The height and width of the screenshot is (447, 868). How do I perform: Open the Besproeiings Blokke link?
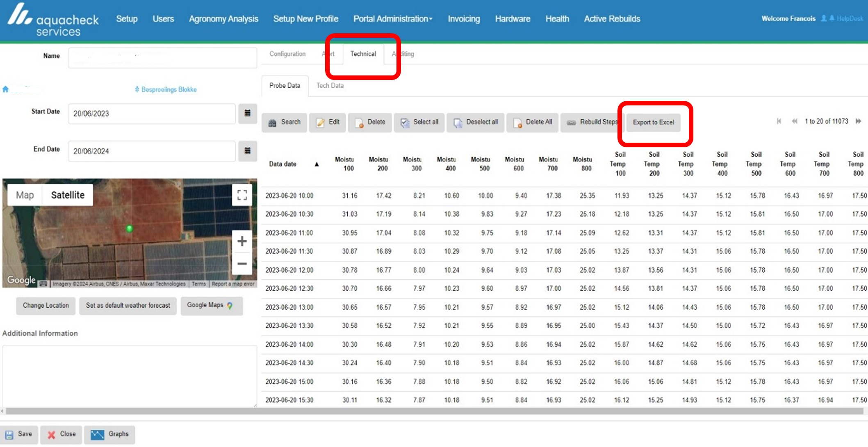tap(166, 89)
